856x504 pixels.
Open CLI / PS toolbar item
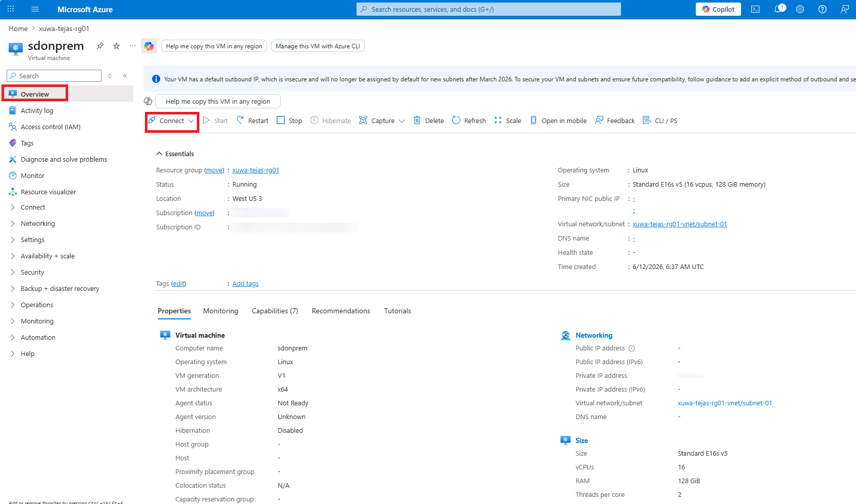click(660, 121)
